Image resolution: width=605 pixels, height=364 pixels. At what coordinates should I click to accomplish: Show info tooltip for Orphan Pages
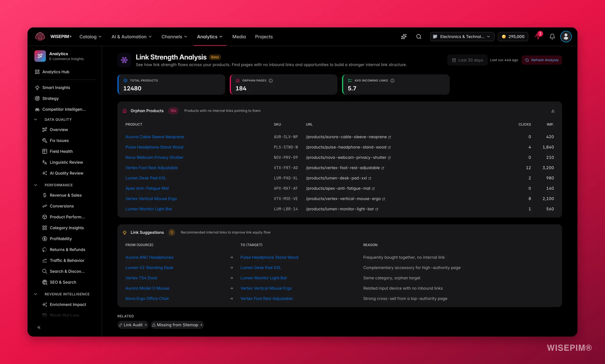[x=270, y=81]
